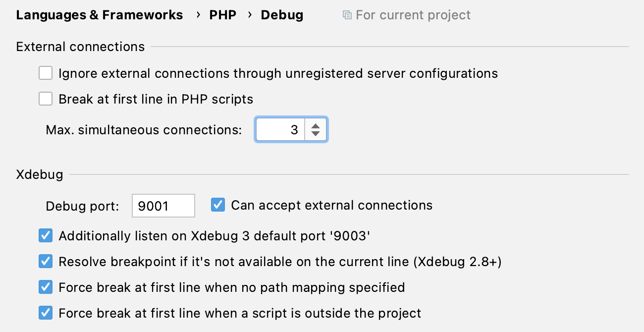
Task: Open the Languages & Frameworks breadcrumb
Action: coord(99,14)
